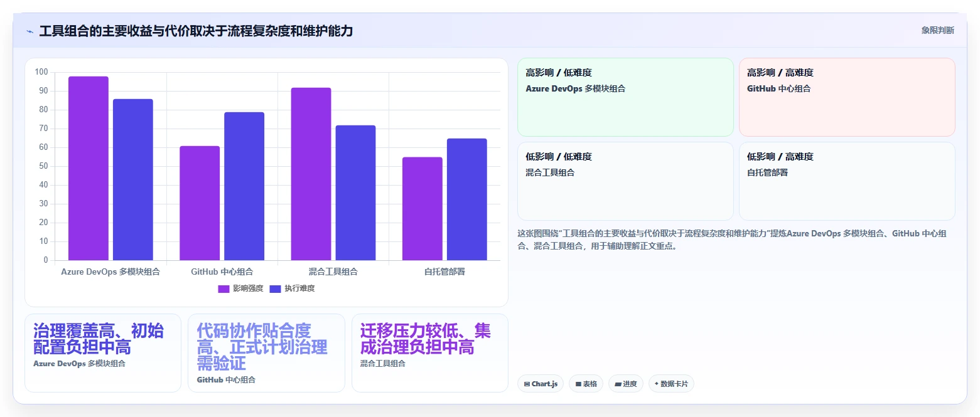Toggle the 影响强度 legend purple swatch
This screenshot has height=417, width=980.
click(224, 288)
